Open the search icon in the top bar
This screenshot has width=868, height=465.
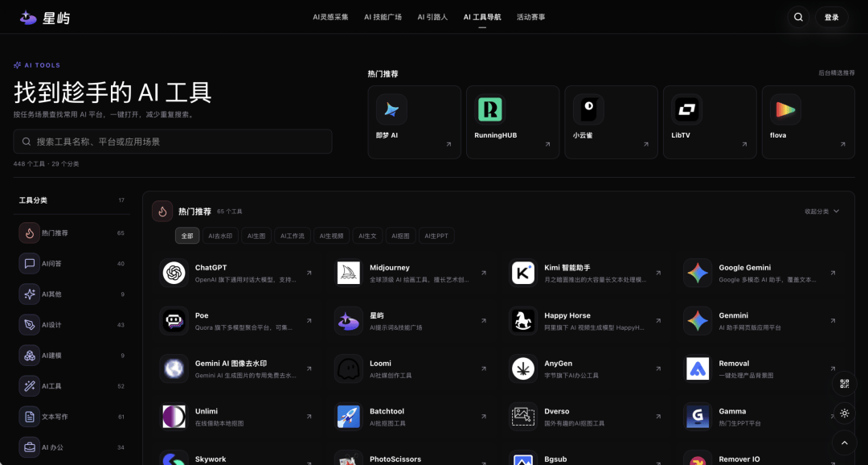tap(798, 17)
